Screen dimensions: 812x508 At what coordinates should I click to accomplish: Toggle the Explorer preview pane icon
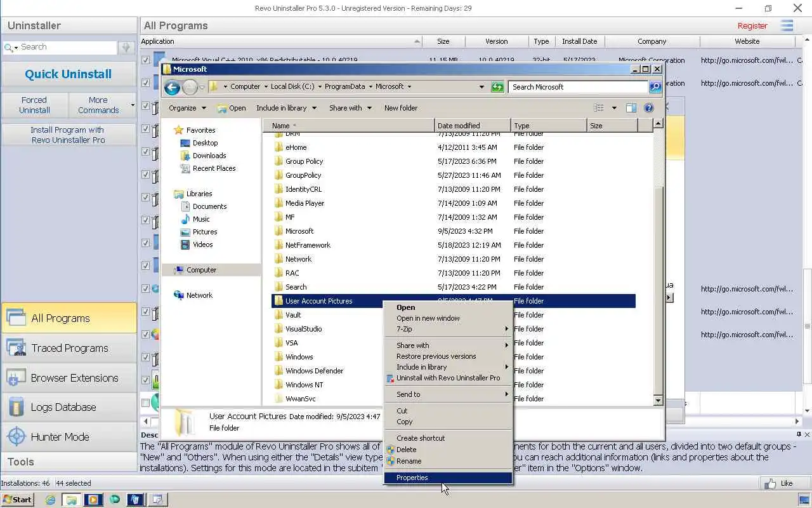(x=631, y=108)
